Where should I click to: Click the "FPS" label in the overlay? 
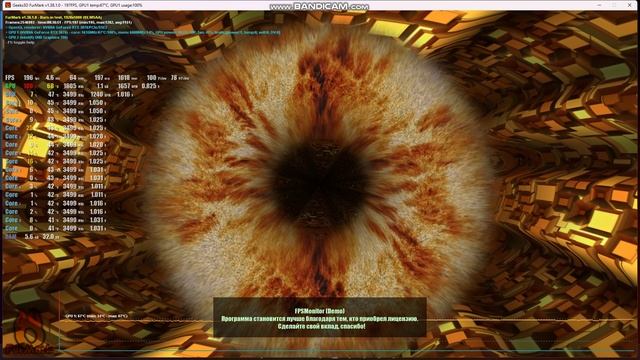tap(10, 78)
